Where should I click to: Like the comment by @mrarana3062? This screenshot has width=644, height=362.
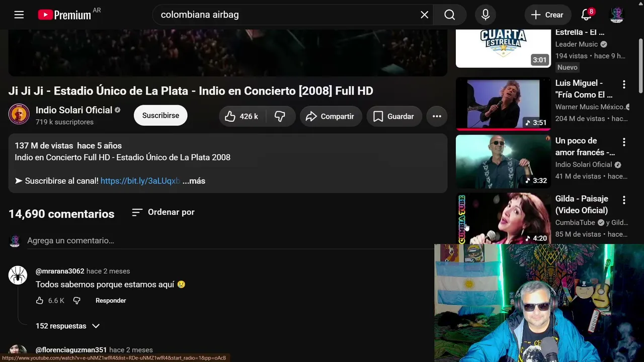(40, 301)
